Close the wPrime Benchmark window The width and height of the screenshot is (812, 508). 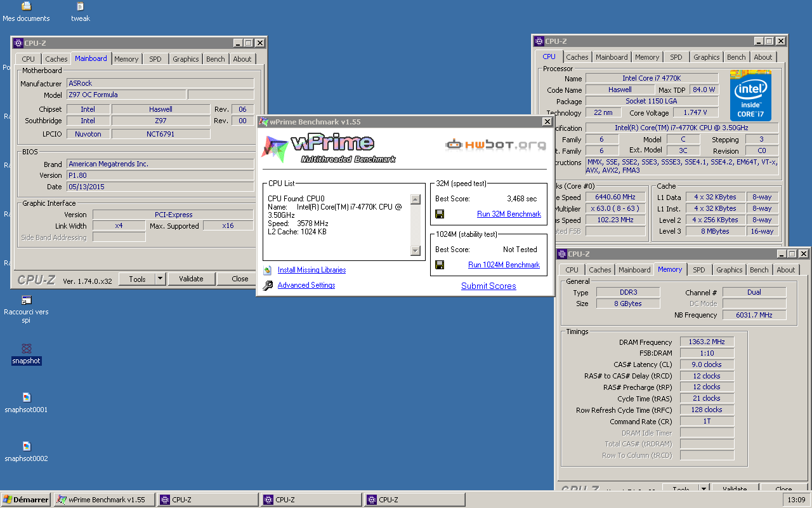coord(547,122)
